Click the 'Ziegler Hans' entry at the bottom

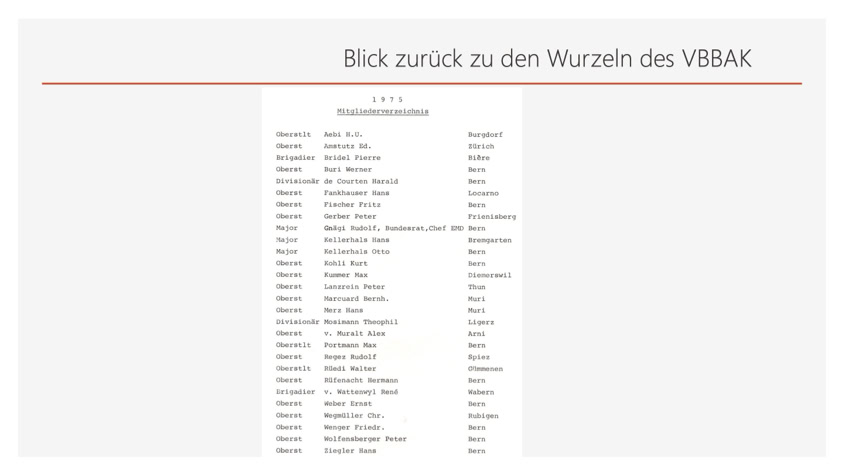pyautogui.click(x=350, y=451)
